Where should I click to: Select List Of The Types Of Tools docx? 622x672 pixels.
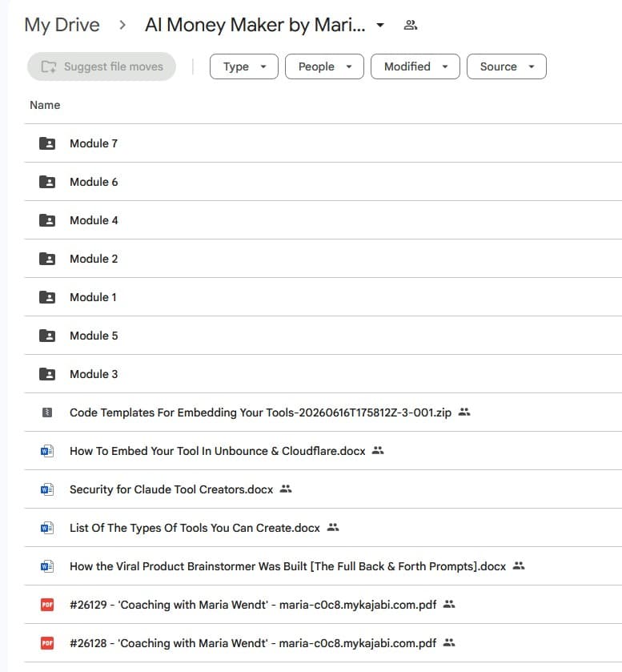point(195,528)
